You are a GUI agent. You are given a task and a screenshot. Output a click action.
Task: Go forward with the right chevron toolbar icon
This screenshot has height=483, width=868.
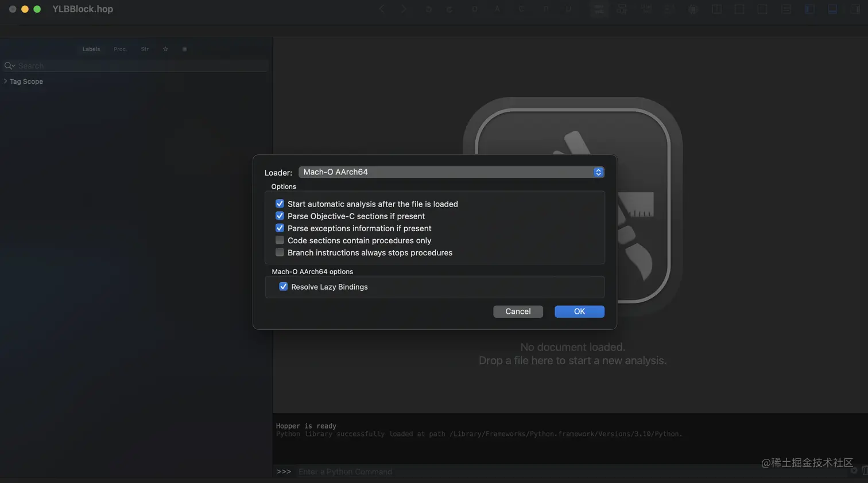pos(404,9)
